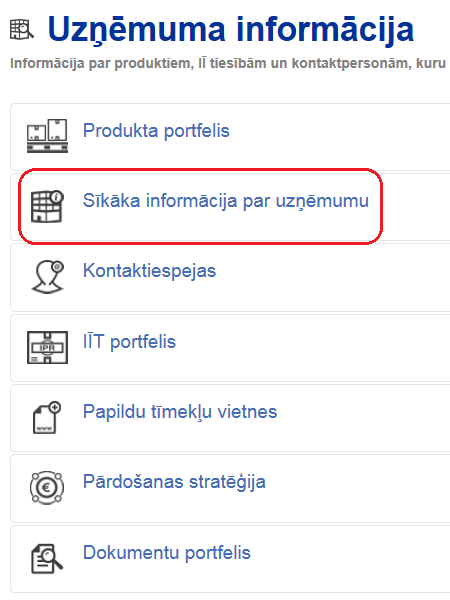Viewport: 450px width, 600px height.
Task: Open Sīkāka informācija par uzņēmumu link
Action: pyautogui.click(x=226, y=201)
